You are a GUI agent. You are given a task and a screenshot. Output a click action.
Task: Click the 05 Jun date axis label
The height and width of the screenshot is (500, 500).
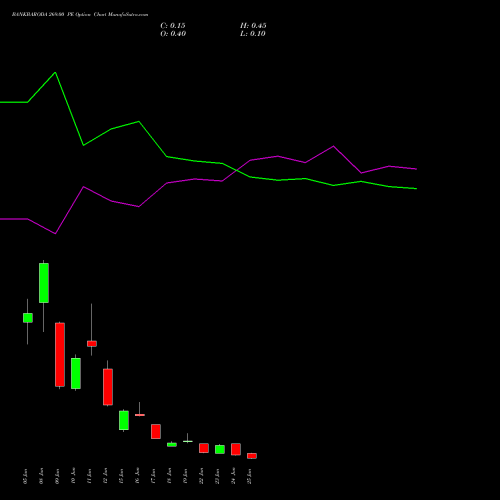(26, 476)
